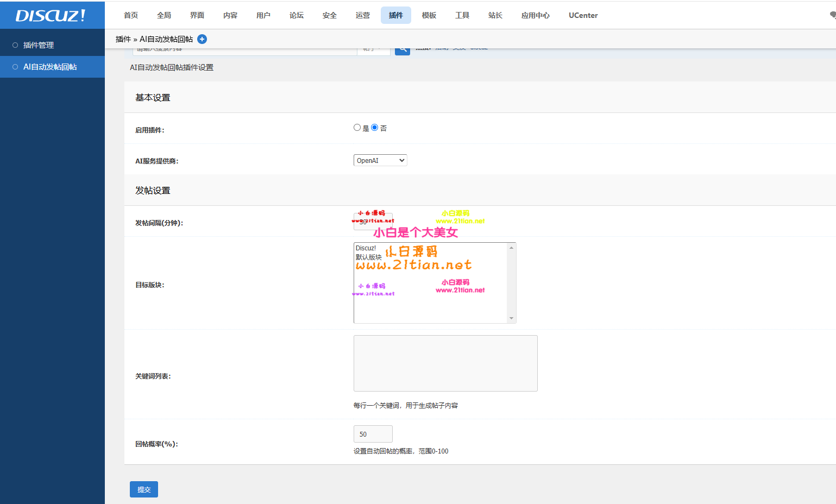
Task: Open the UCenter menu item
Action: tap(583, 15)
